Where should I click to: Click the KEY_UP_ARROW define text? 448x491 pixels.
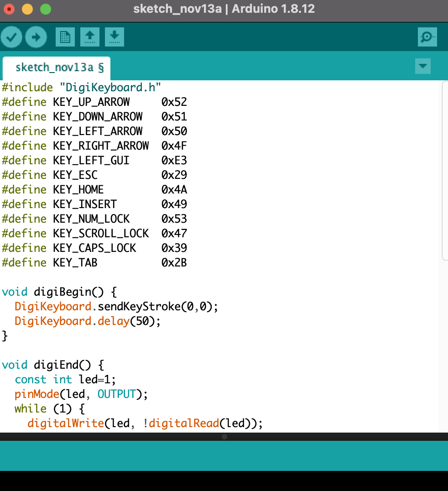91,102
